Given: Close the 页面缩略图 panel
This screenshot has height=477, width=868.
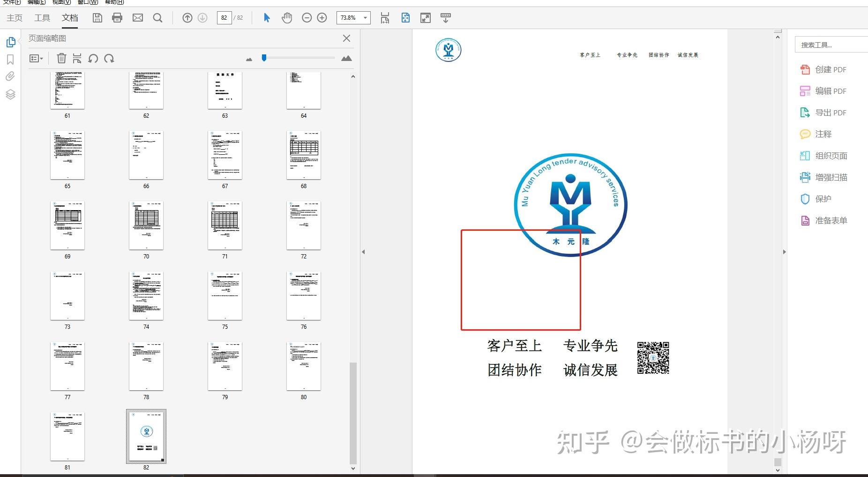Looking at the screenshot, I should [346, 38].
